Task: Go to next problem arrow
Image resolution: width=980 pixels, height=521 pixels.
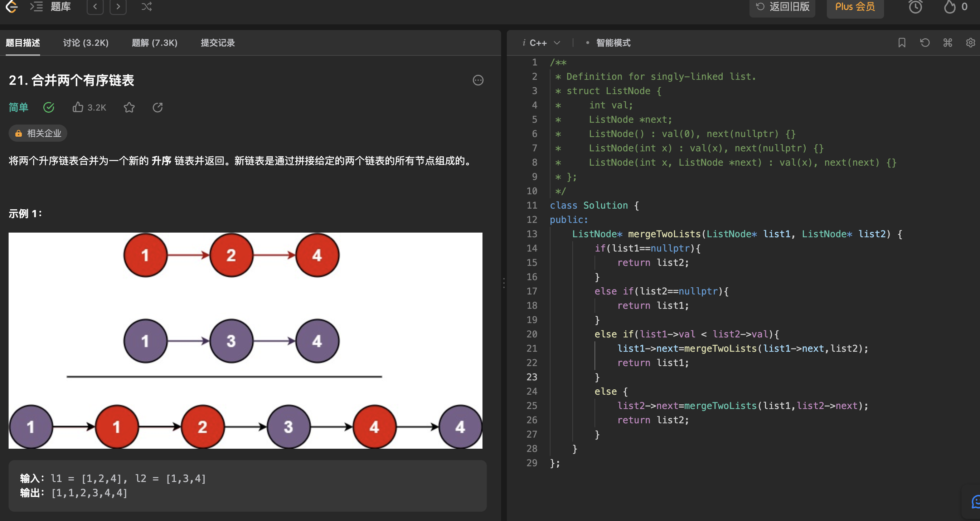Action: [x=118, y=6]
